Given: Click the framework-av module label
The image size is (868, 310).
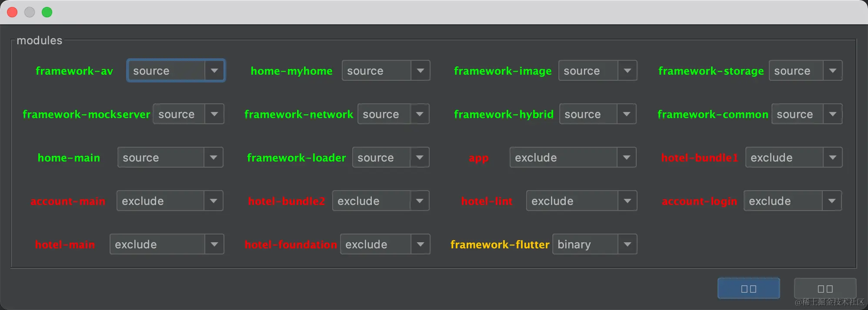Looking at the screenshot, I should 74,71.
